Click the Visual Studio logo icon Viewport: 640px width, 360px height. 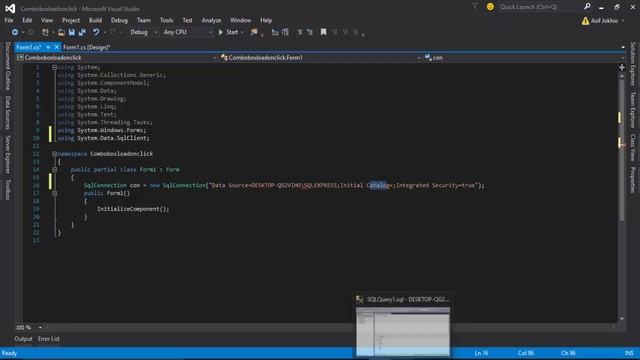pyautogui.click(x=10, y=8)
